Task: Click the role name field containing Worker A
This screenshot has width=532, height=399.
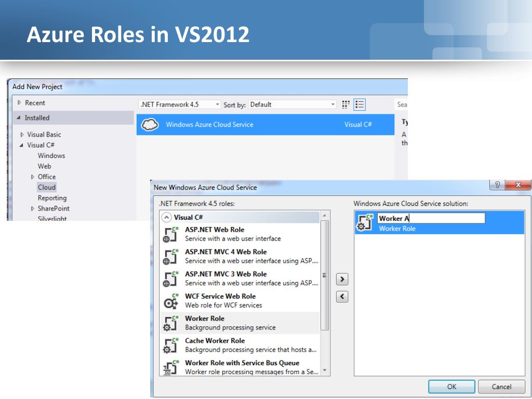Action: (431, 218)
